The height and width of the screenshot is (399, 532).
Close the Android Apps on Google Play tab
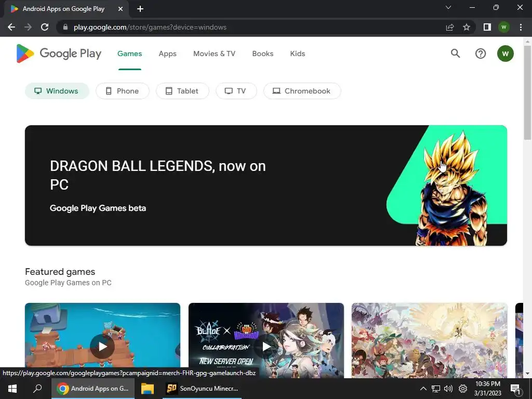pos(121,9)
